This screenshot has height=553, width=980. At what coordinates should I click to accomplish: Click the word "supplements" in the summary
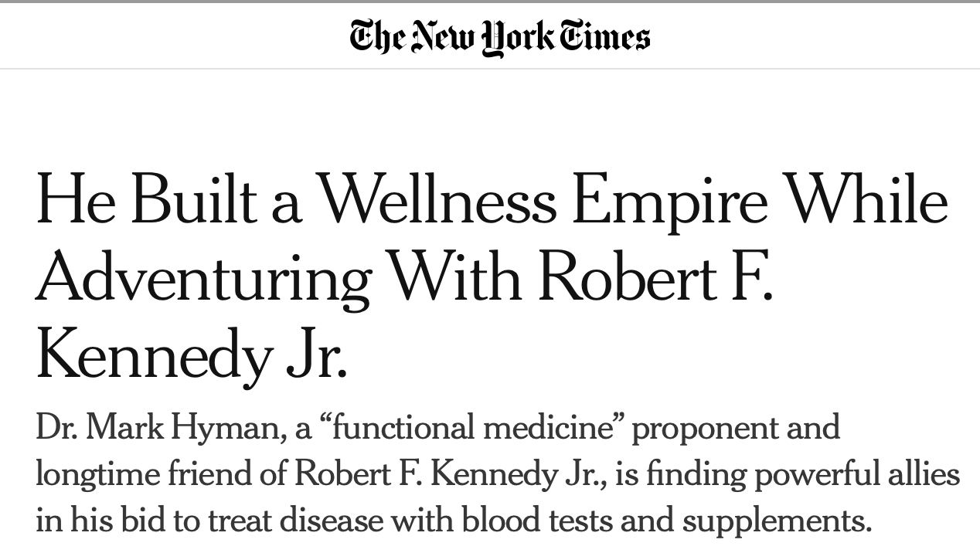tap(776, 520)
